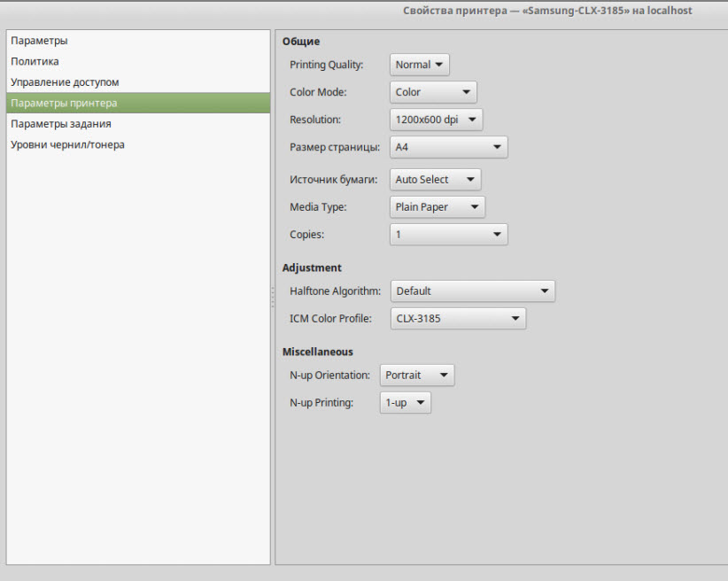
Task: Open the Printing Quality dropdown
Action: click(x=420, y=65)
